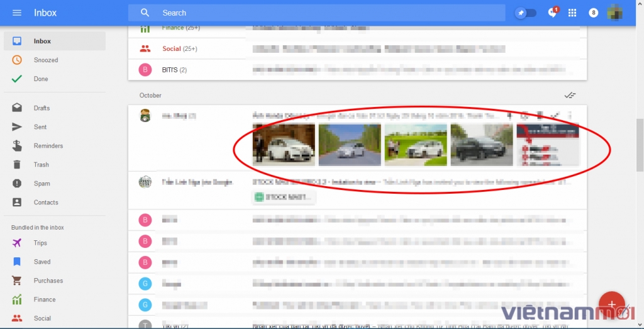The image size is (644, 329).
Task: Click the Purchases cart icon
Action: [17, 281]
